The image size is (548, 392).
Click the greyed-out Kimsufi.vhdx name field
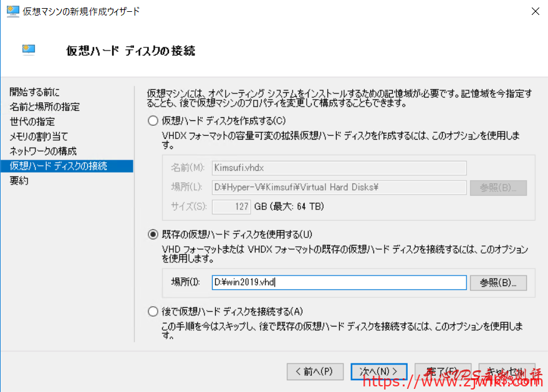[x=339, y=168]
